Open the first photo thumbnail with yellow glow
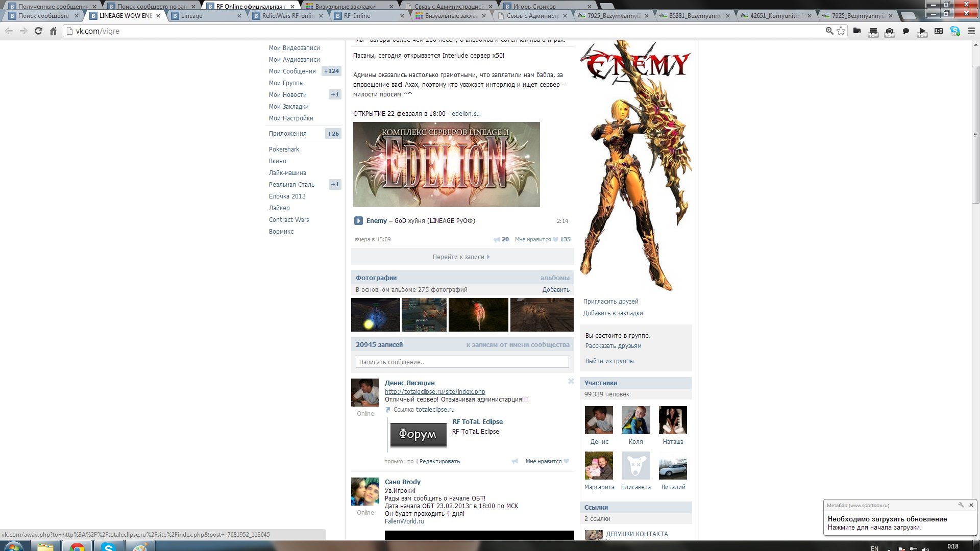This screenshot has height=551, width=980. pyautogui.click(x=375, y=315)
